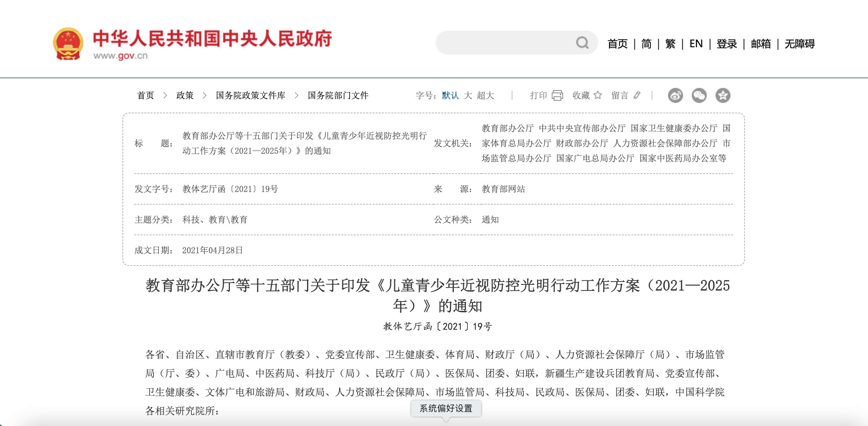Share the page via WeChat icon
This screenshot has width=868, height=426.
click(699, 95)
